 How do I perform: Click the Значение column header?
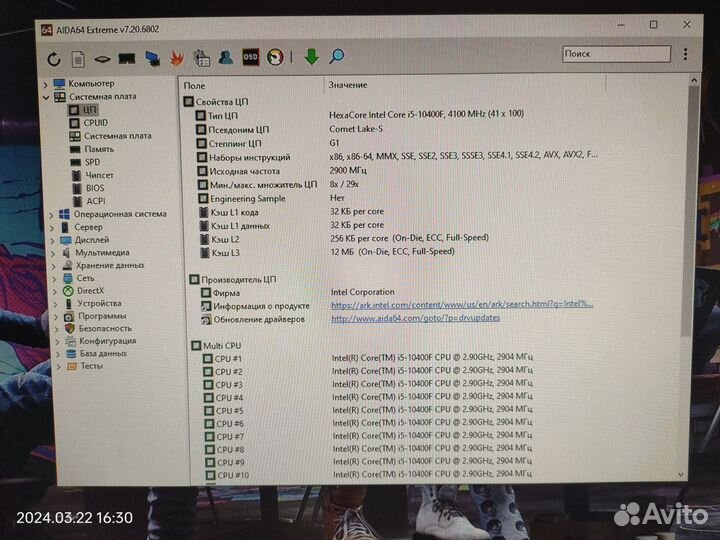347,86
